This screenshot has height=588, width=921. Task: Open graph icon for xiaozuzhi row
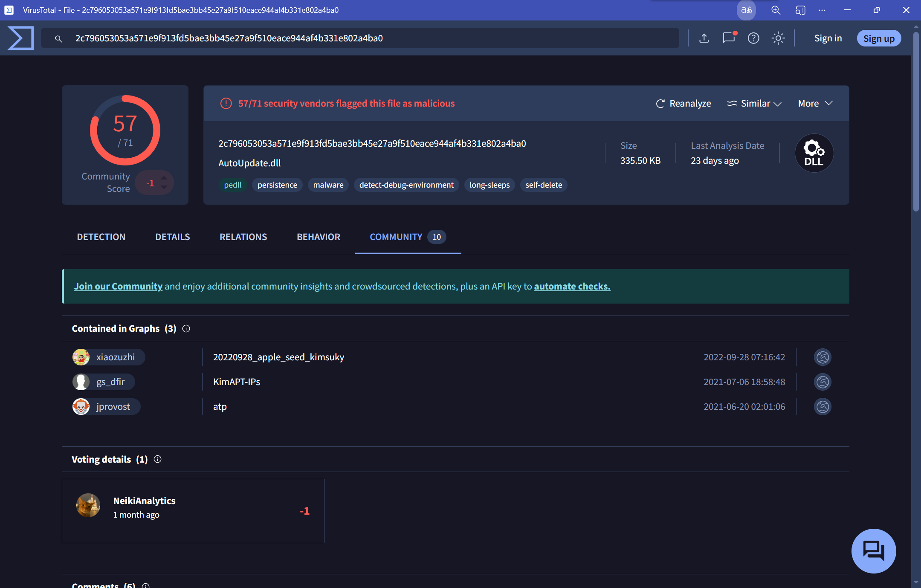[x=823, y=357]
